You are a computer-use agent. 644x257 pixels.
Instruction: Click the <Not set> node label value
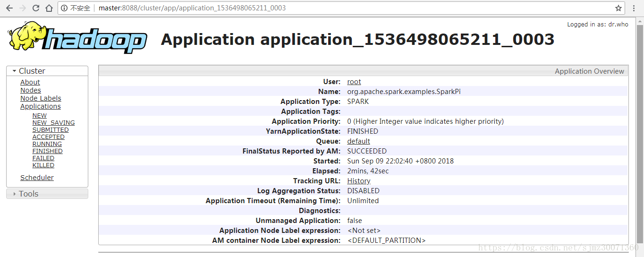click(364, 231)
